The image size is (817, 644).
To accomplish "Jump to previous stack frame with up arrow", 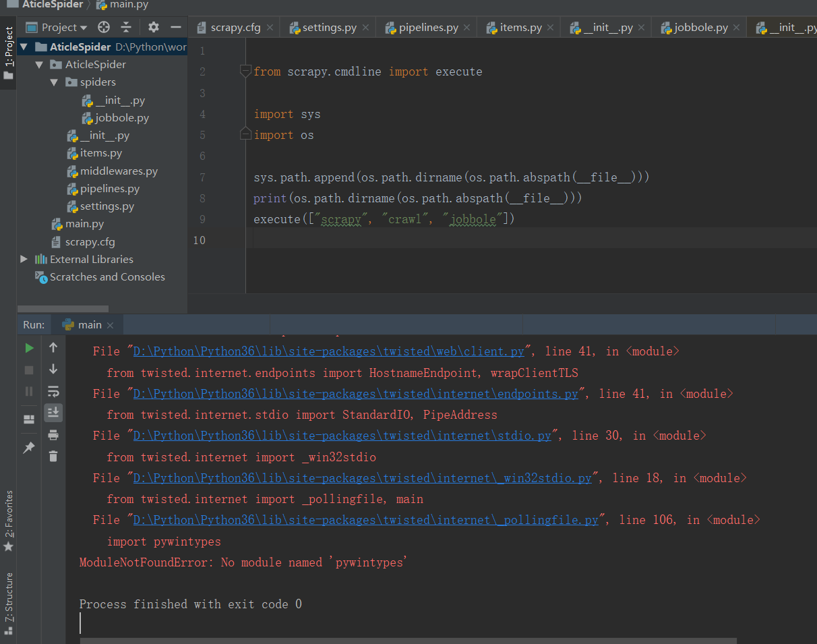I will tap(53, 348).
